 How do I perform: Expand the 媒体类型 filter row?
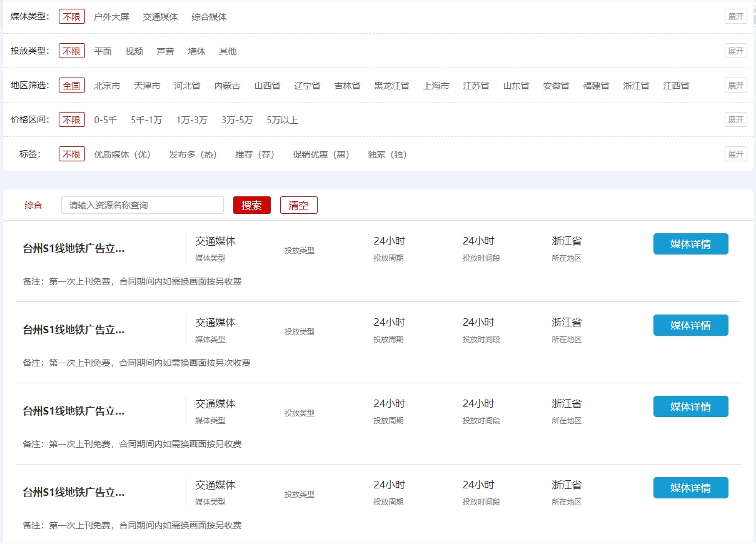(735, 17)
